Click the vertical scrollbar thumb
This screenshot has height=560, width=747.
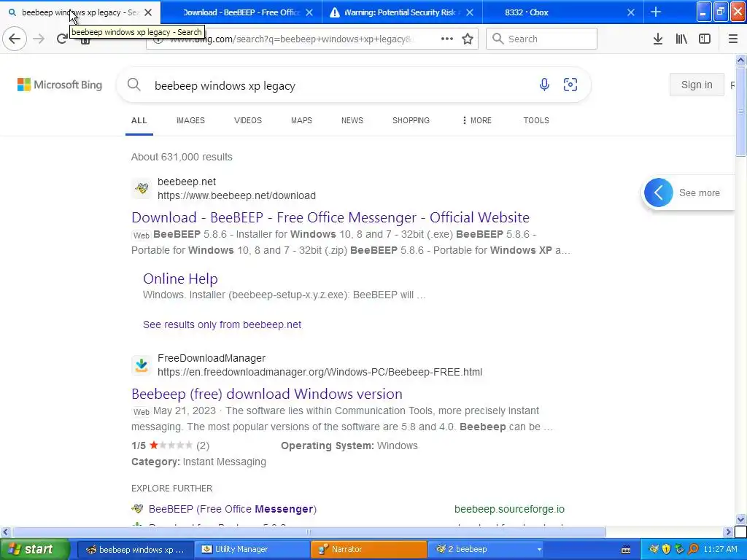741,112
